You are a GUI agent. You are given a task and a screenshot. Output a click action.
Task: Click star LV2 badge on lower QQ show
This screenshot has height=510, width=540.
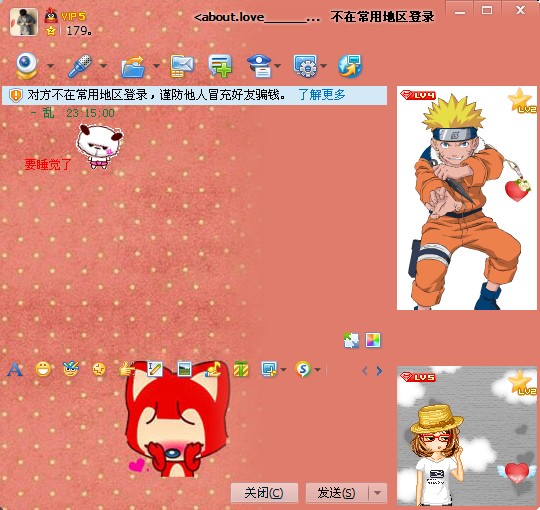point(521,383)
